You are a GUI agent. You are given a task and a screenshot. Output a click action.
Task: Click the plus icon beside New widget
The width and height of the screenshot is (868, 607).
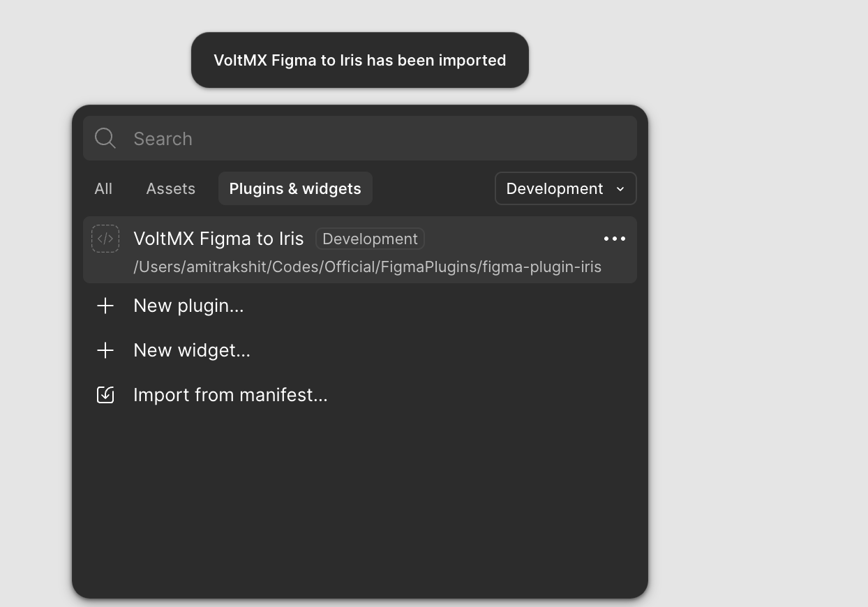105,350
